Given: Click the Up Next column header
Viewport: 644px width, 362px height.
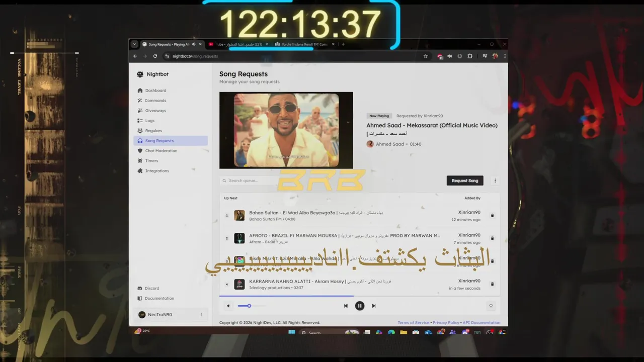Looking at the screenshot, I should pos(231,198).
